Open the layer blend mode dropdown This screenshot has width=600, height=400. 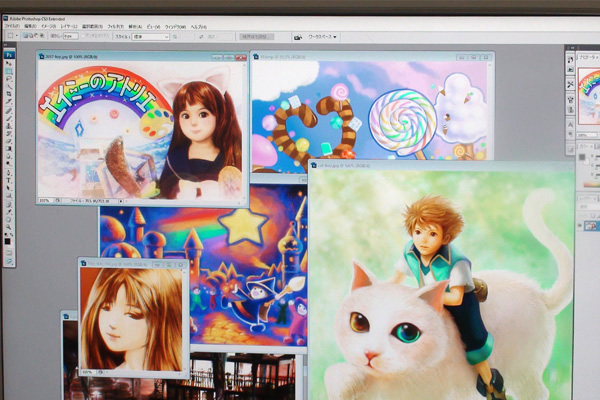[x=589, y=207]
